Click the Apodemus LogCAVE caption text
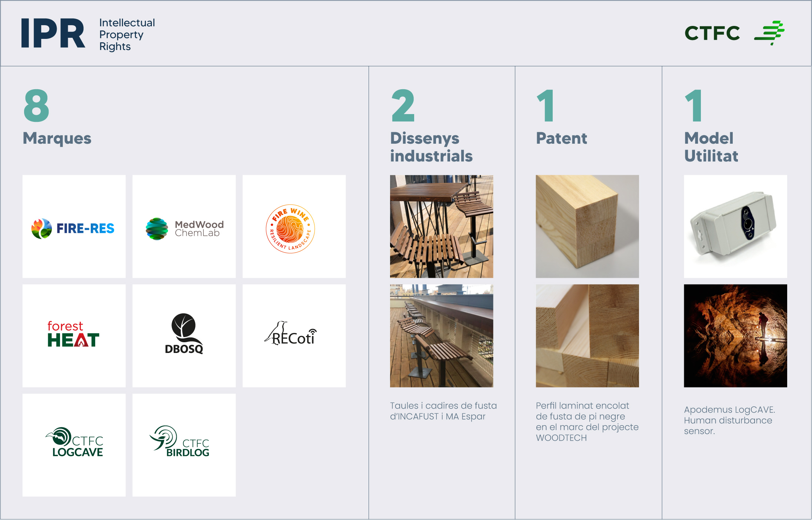Screen dimensions: 812x520 click(x=729, y=420)
